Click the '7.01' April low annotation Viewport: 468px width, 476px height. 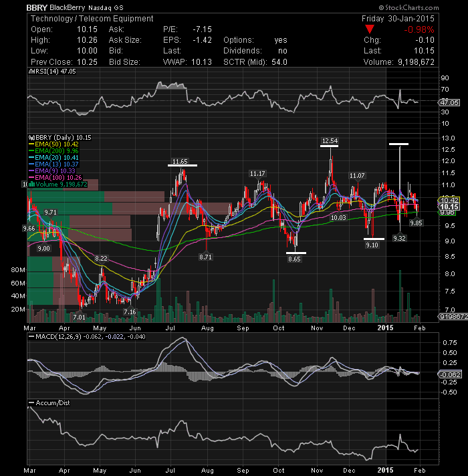click(79, 318)
